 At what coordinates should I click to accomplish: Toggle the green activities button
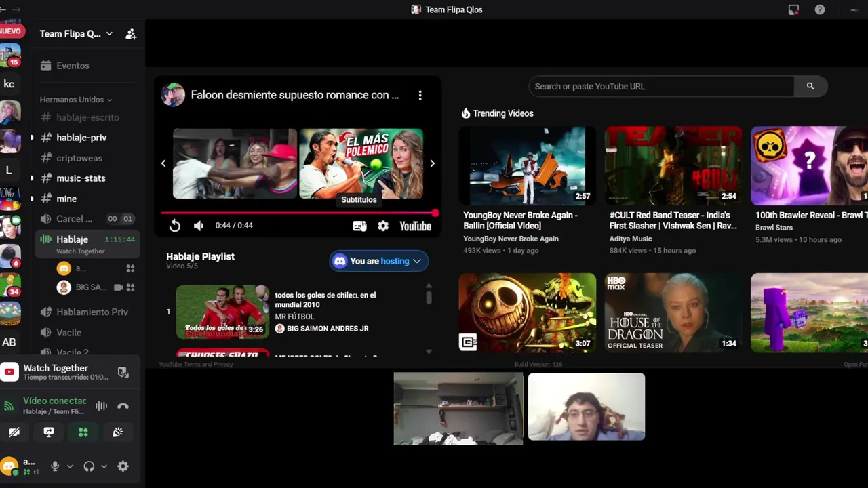click(83, 432)
